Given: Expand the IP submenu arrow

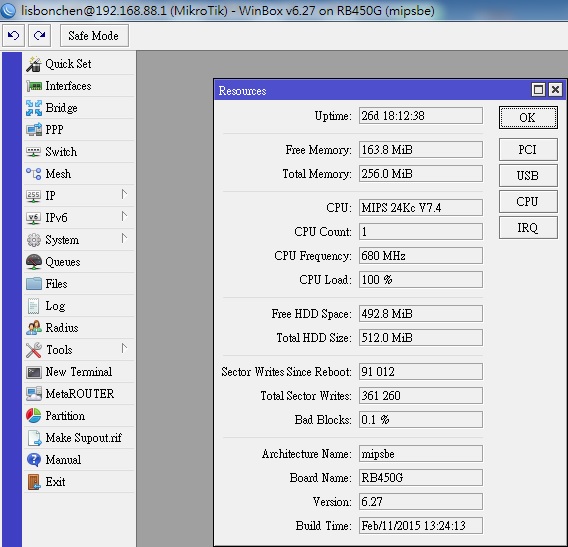Looking at the screenshot, I should [124, 195].
